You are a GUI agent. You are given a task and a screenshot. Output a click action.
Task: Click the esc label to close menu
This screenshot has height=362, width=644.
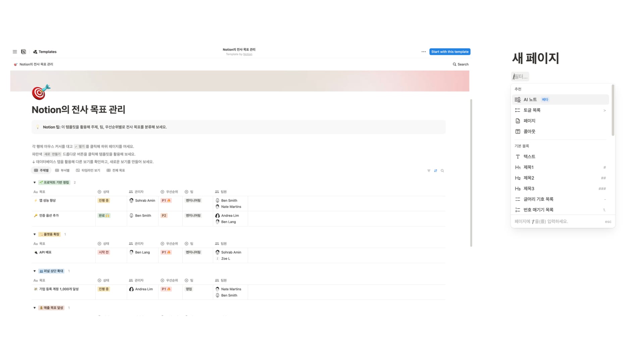(608, 222)
